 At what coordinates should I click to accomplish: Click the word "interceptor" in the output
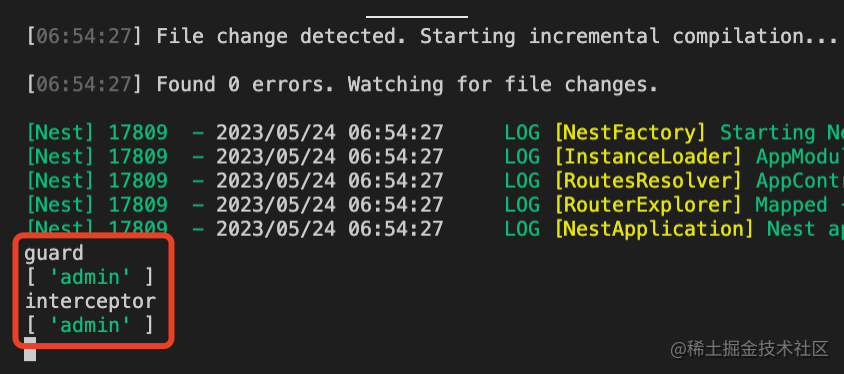(90, 301)
